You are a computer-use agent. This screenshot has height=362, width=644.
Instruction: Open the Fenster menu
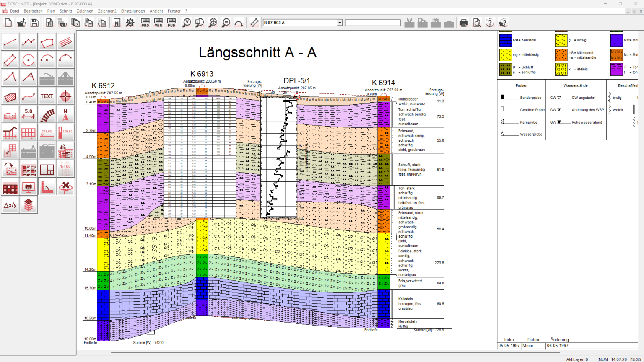click(174, 11)
